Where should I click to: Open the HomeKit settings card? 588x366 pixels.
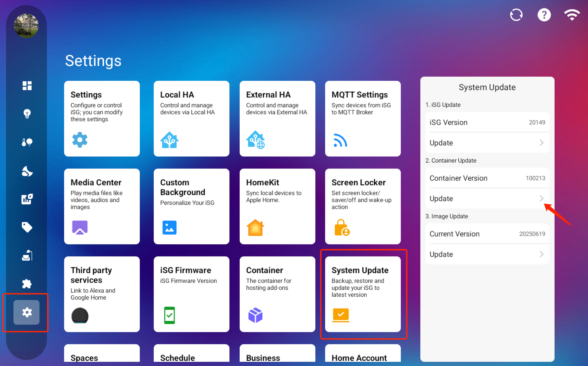(277, 206)
